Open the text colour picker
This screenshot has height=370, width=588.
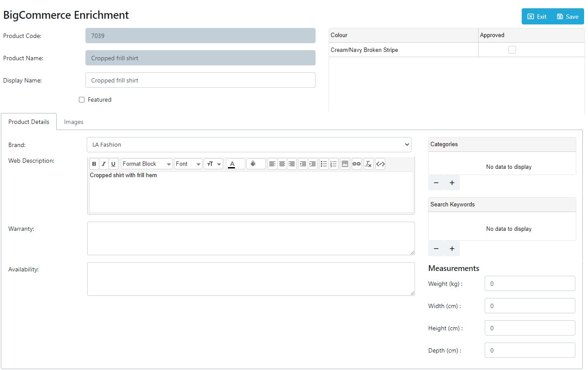pos(235,164)
